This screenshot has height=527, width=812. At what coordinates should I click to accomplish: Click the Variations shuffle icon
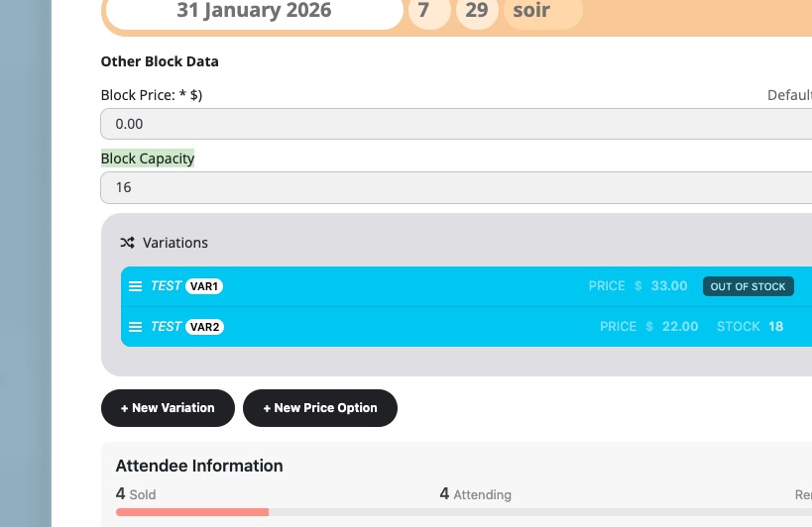(127, 243)
